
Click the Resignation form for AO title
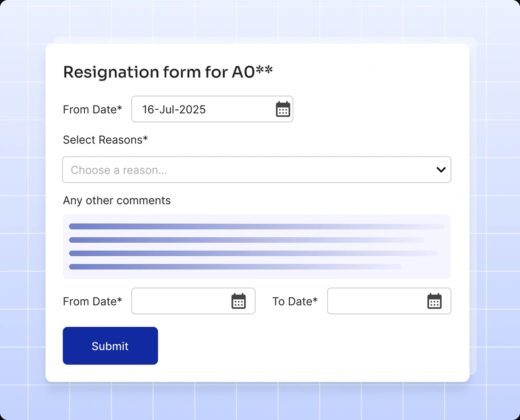coord(168,71)
